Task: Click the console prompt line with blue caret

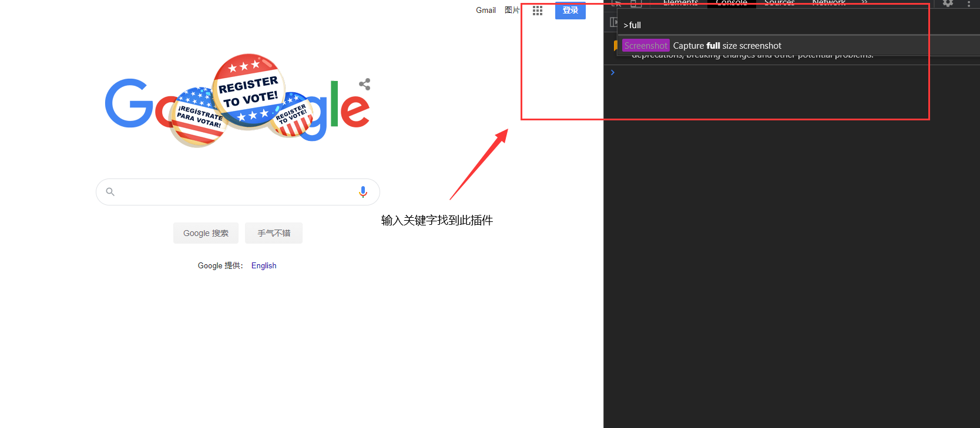Action: [791, 72]
